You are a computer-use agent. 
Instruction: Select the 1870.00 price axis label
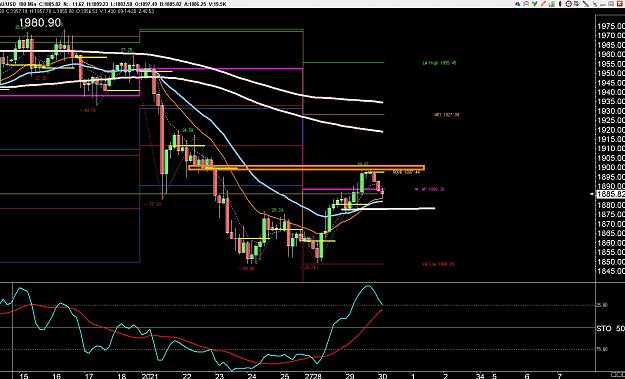(611, 224)
